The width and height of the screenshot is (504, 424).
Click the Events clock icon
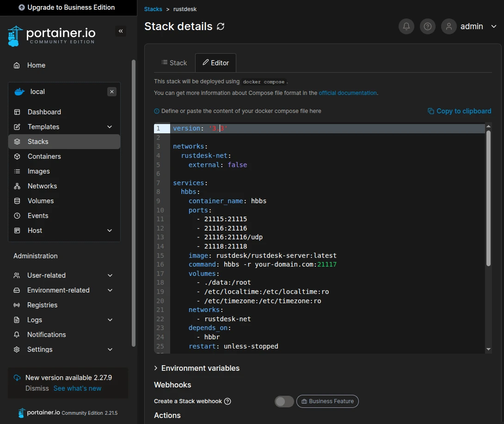pos(17,216)
